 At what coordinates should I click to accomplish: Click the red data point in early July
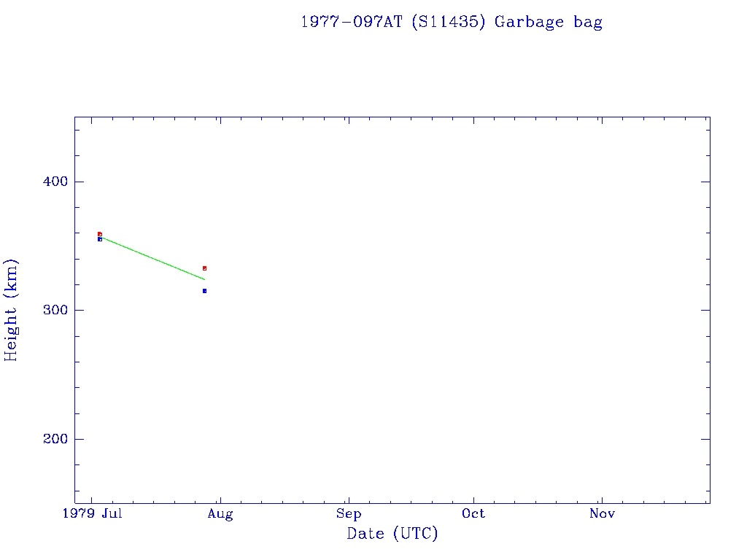100,234
